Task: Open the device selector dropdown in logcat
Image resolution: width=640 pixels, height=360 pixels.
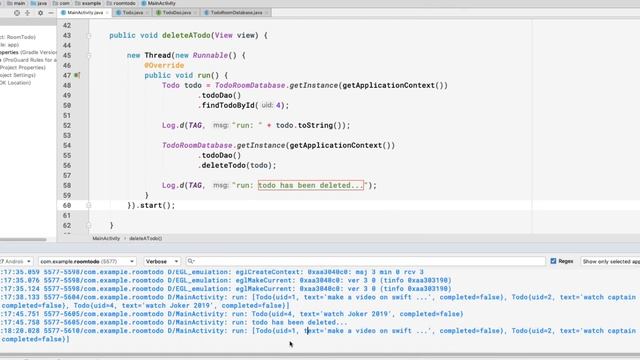Action: coord(16,261)
